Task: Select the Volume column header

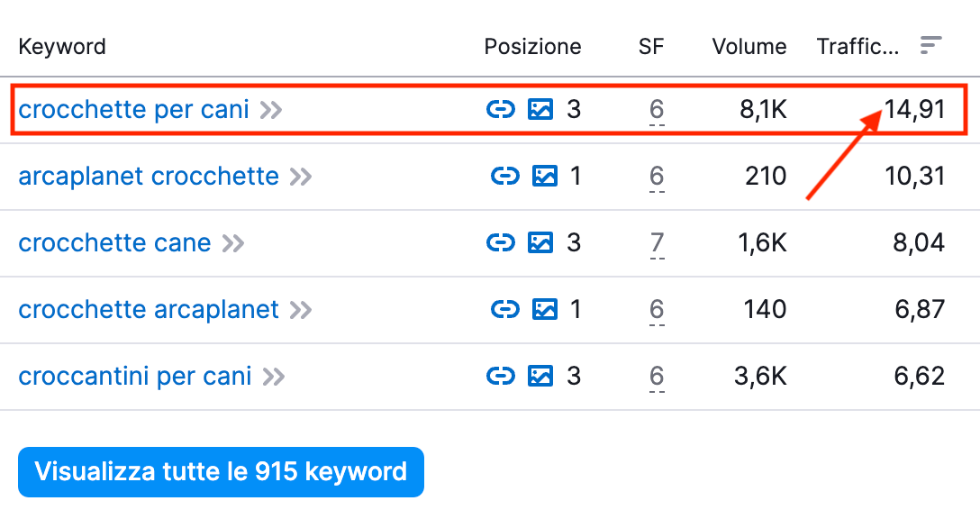Action: 749,45
